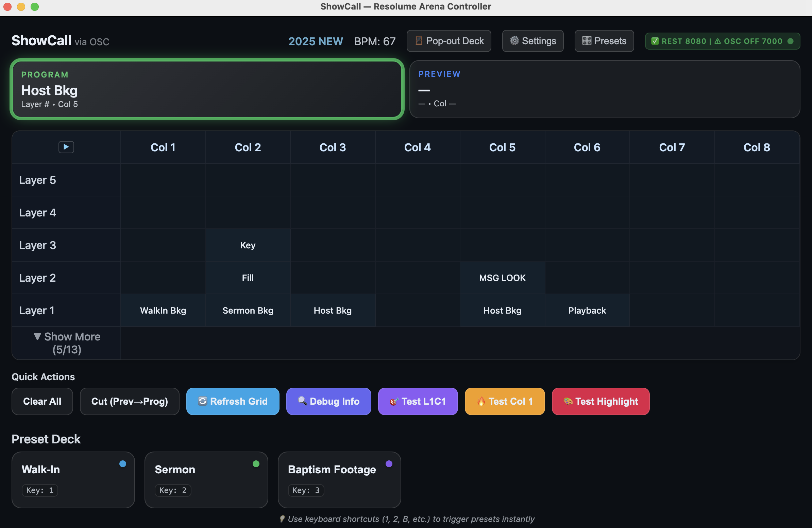Click the REST/OSC connection status indicator
Image resolution: width=812 pixels, height=528 pixels.
(722, 41)
